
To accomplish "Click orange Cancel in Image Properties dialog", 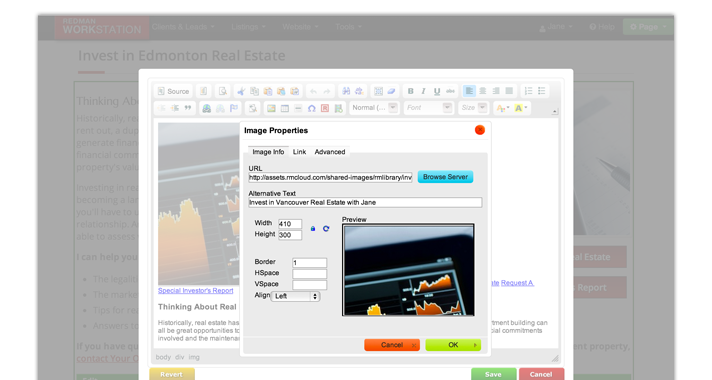I will [392, 345].
